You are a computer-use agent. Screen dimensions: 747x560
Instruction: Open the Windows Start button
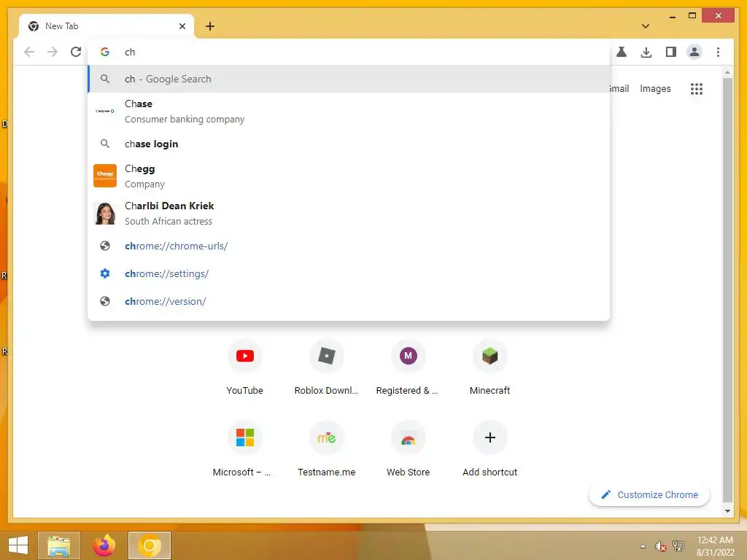tap(18, 545)
